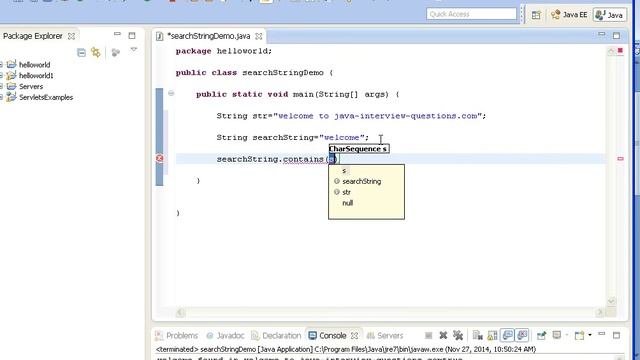This screenshot has height=360, width=640.
Task: Toggle show console on standard error
Action: coord(522,336)
